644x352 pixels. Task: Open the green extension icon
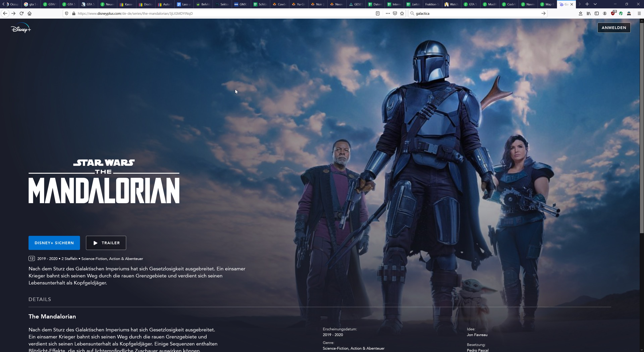point(621,13)
